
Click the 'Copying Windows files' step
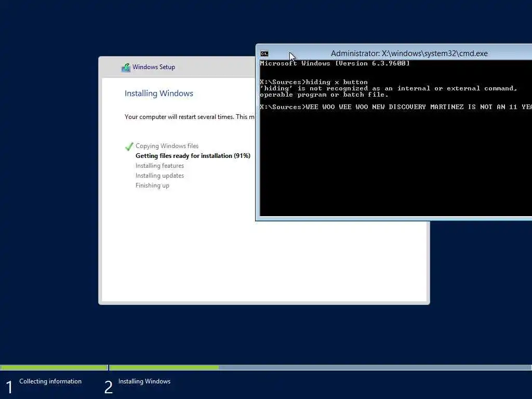pyautogui.click(x=167, y=146)
